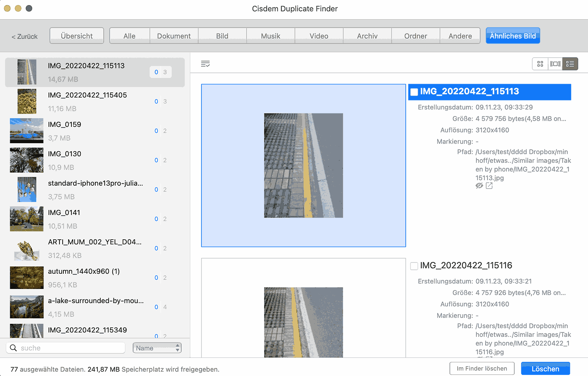Click the search magnifier icon
588x376 pixels.
13,348
